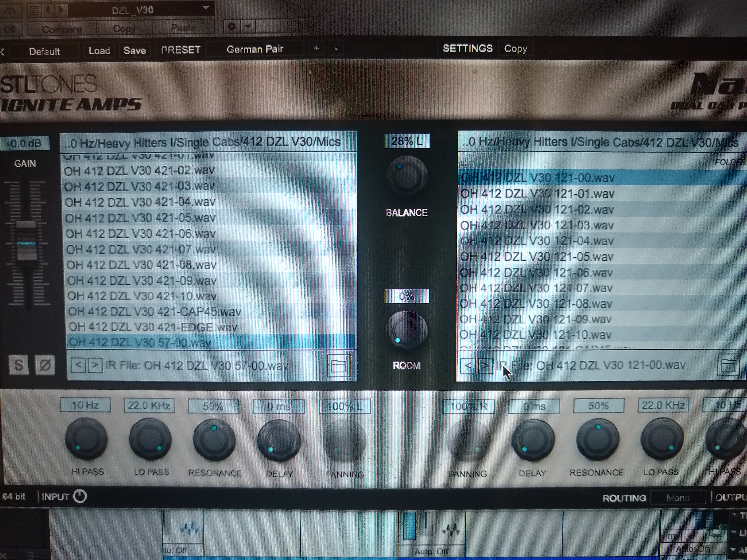Open the German Pair preset selector
The height and width of the screenshot is (560, 747).
point(255,49)
